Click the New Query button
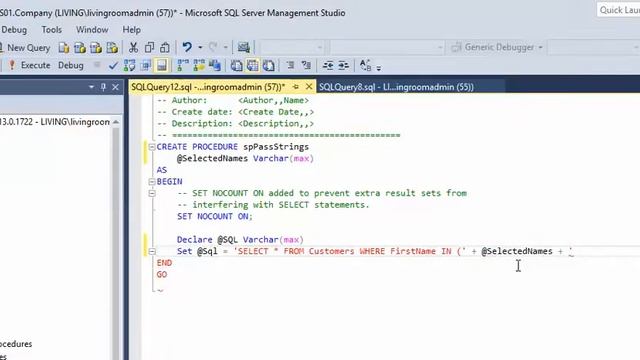 click(25, 48)
